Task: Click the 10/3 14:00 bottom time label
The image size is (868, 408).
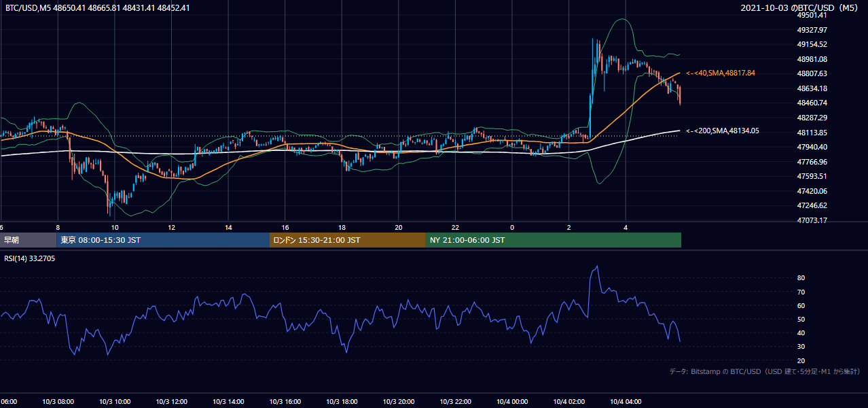Action: (228, 402)
